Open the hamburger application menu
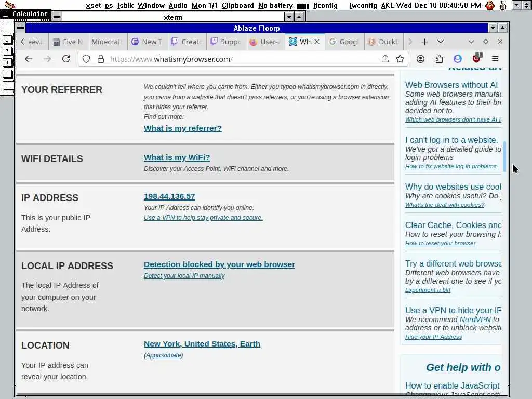The image size is (532, 399). 495,59
